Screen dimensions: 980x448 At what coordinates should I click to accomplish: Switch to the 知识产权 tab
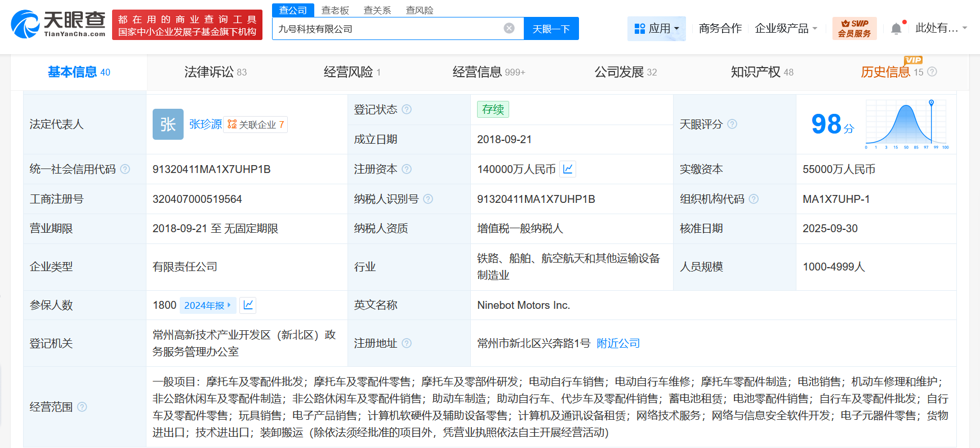click(x=761, y=72)
